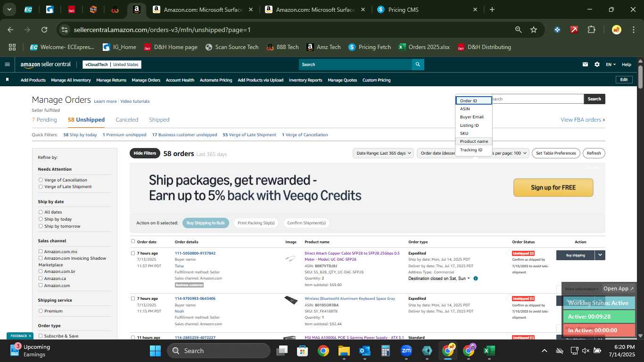Viewport: 644px width, 362px height.
Task: Choose Product name from the search list
Action: tap(474, 141)
